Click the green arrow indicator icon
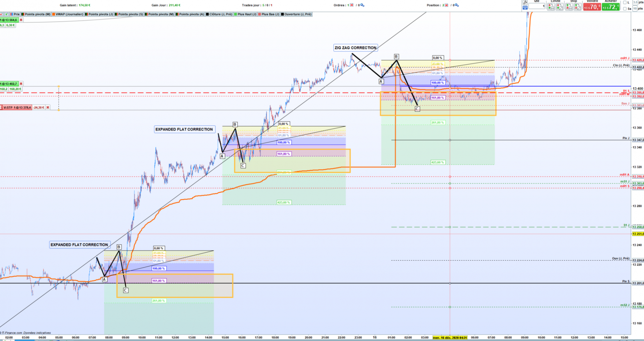The width and height of the screenshot is (644, 341). point(6,14)
